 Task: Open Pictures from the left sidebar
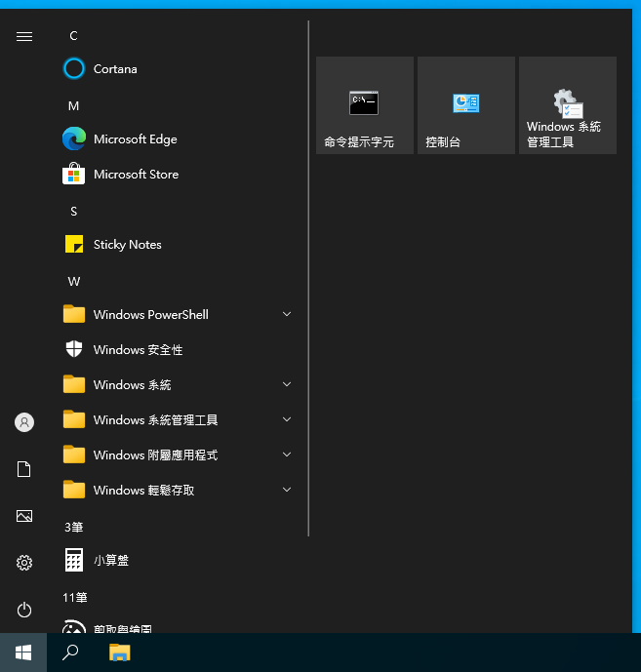point(24,516)
